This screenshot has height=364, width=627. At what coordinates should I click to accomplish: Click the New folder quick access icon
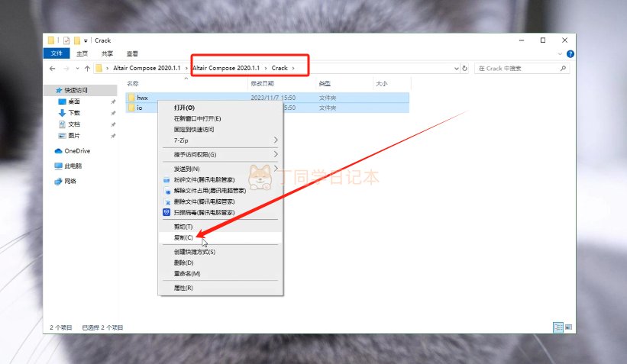click(x=77, y=40)
